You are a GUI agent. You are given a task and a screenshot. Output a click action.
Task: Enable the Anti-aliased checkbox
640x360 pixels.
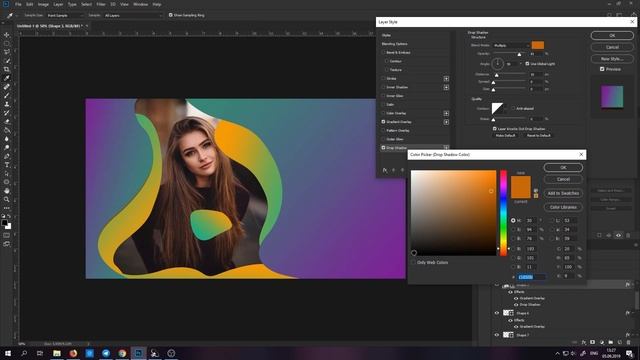[x=513, y=109]
